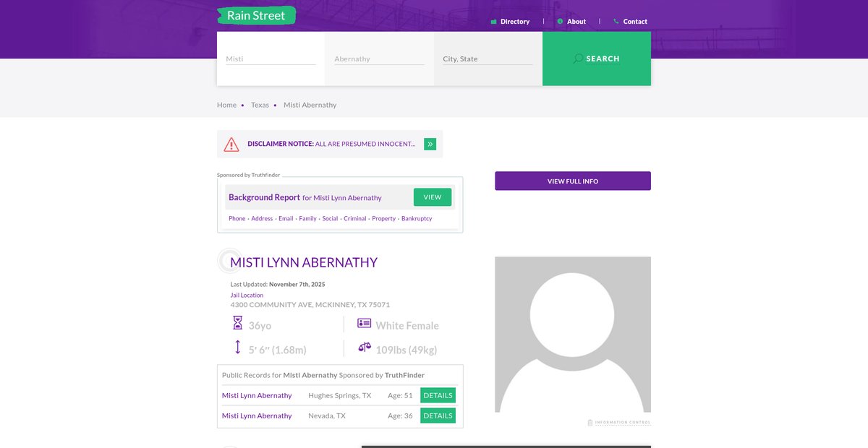Click the weight scale icon
This screenshot has width=868, height=448.
point(364,348)
